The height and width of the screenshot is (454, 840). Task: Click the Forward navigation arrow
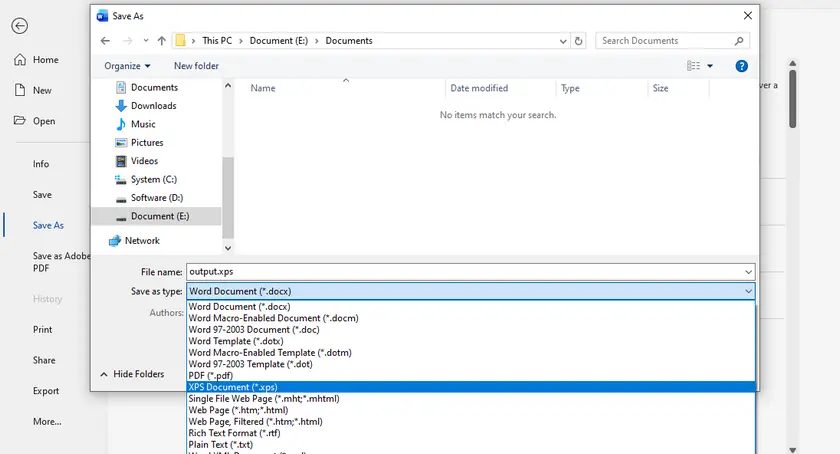[x=128, y=41]
